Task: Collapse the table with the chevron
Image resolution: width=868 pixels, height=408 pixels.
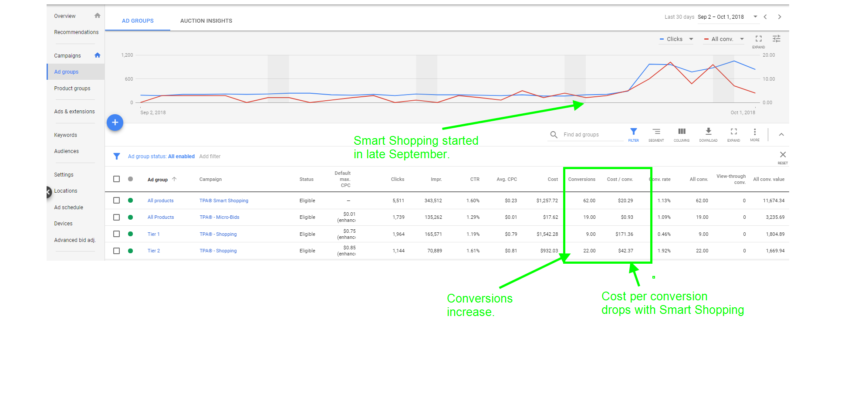Action: [782, 134]
